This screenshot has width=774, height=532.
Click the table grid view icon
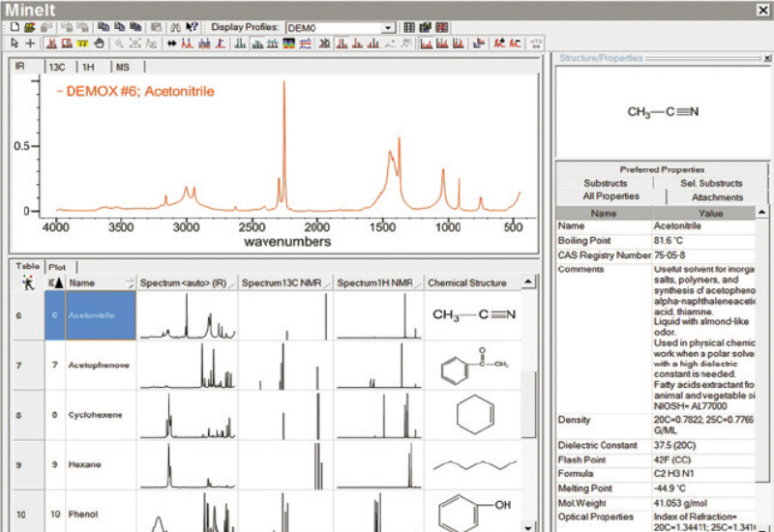409,28
